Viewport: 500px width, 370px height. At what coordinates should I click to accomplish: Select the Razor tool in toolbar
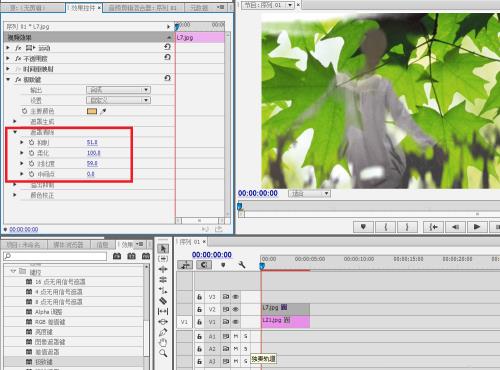pos(163,301)
